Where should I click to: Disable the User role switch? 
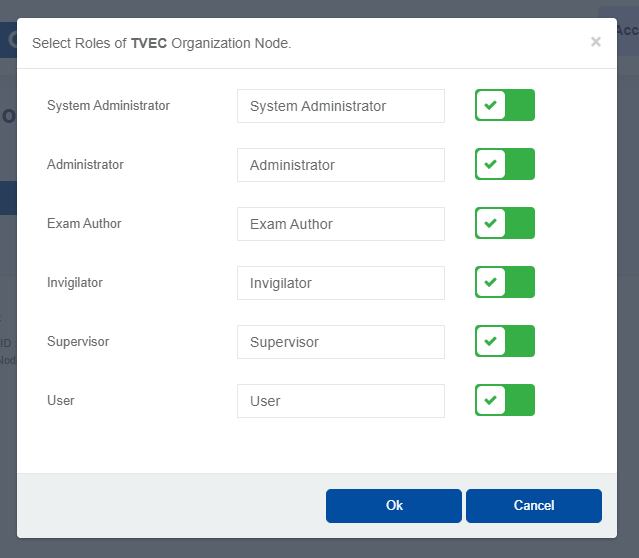pyautogui.click(x=505, y=400)
